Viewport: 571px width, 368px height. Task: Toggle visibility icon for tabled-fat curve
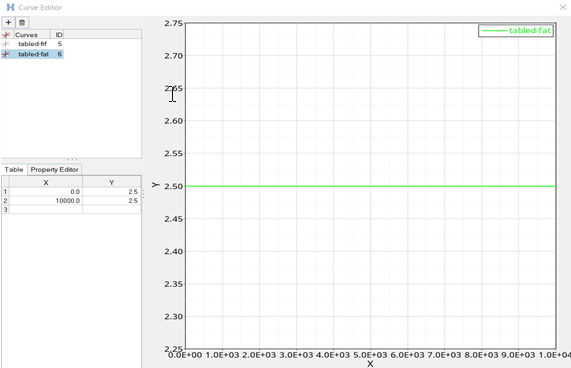(5, 54)
